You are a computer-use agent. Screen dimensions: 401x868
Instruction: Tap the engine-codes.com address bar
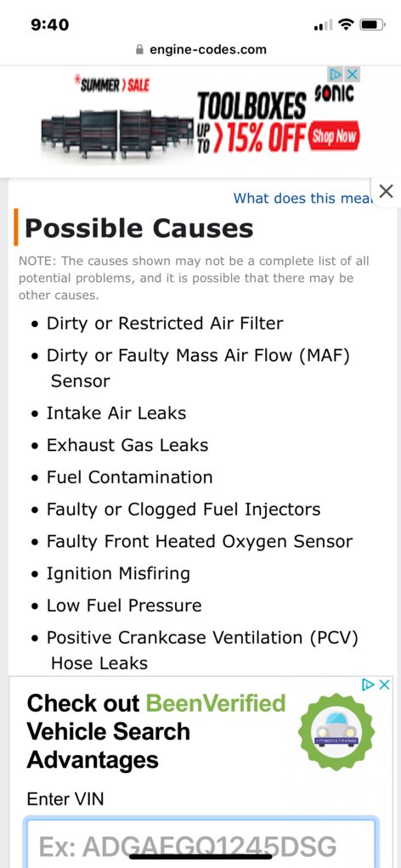point(200,50)
